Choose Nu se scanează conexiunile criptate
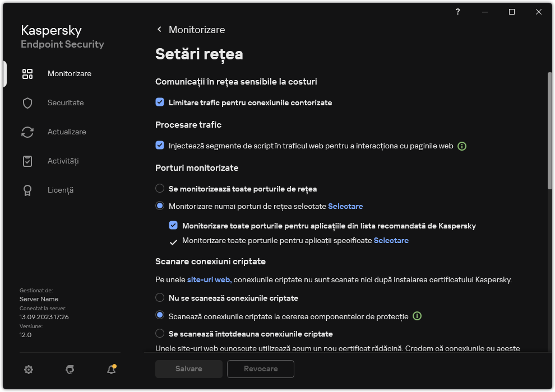555x392 pixels. tap(160, 298)
